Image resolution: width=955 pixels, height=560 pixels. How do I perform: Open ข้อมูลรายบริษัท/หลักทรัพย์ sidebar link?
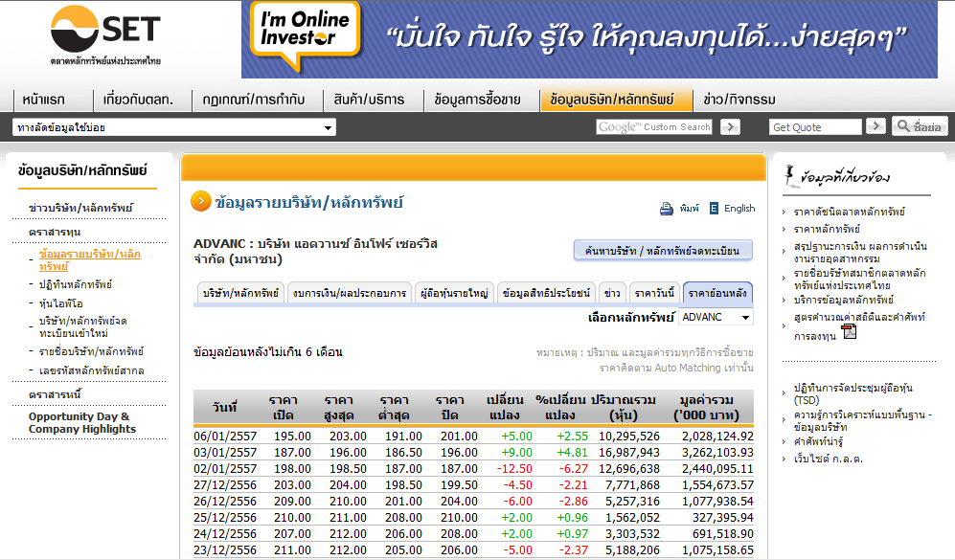point(90,260)
